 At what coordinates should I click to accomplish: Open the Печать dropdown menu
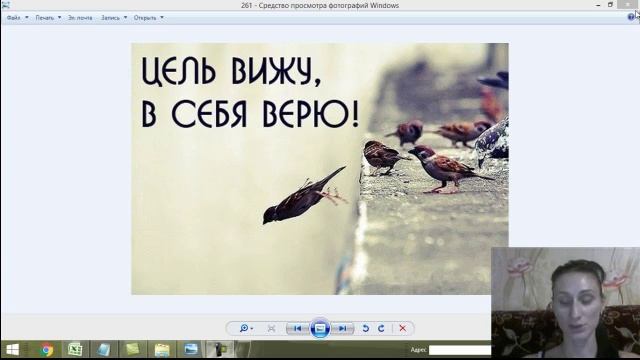(x=48, y=18)
